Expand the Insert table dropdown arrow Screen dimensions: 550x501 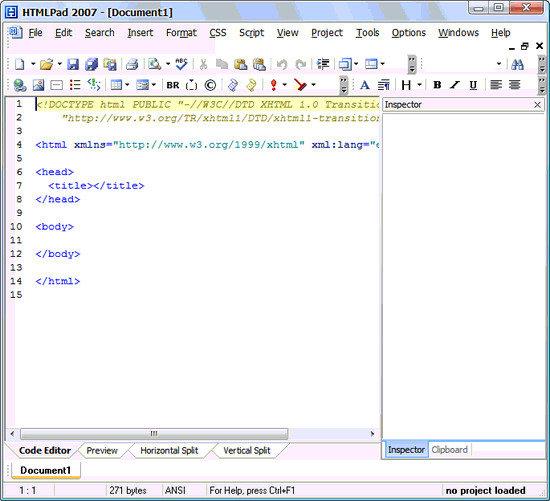coord(127,85)
